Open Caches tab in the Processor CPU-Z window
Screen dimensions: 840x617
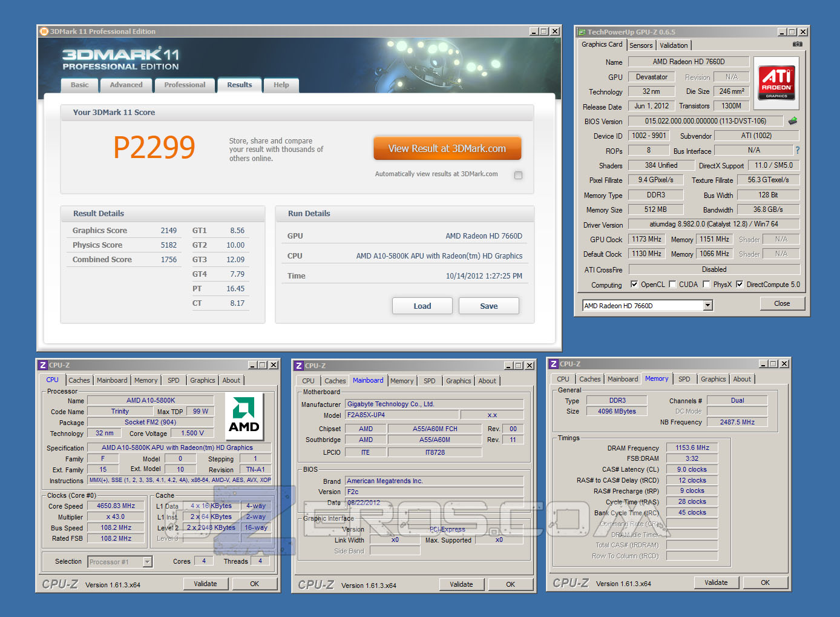click(x=79, y=380)
